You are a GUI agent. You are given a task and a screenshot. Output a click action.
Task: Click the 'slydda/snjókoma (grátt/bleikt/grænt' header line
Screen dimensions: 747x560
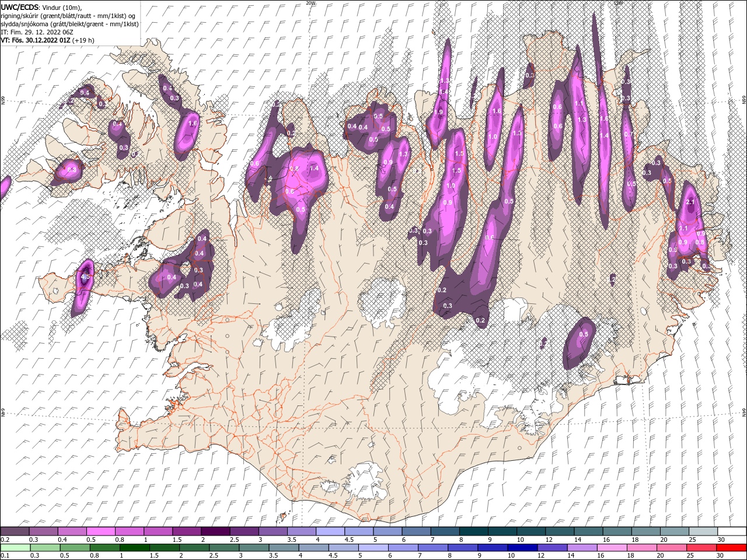click(x=70, y=24)
